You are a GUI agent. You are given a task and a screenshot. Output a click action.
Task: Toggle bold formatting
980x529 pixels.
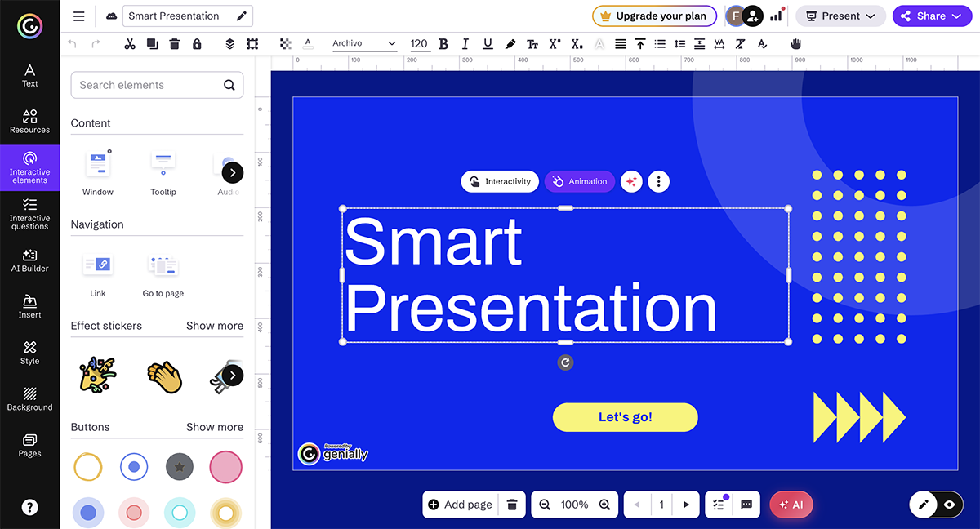pyautogui.click(x=443, y=44)
